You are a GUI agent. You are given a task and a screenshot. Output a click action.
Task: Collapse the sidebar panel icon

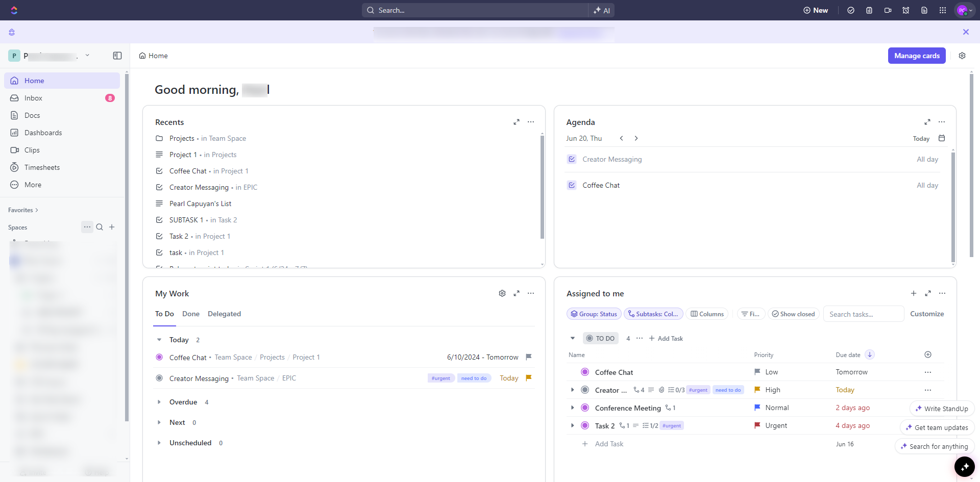(117, 56)
